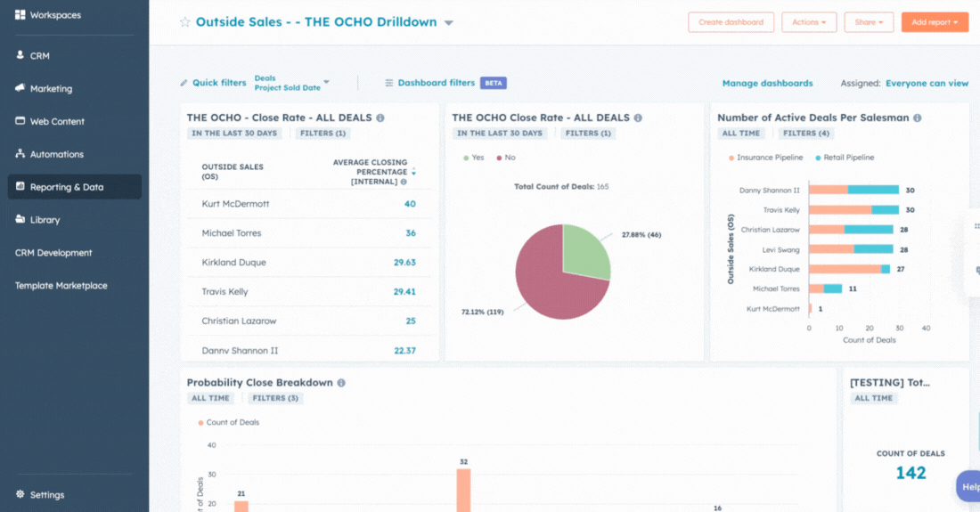Click the green Yes slice of pie chart
The image size is (980, 512).
[584, 253]
